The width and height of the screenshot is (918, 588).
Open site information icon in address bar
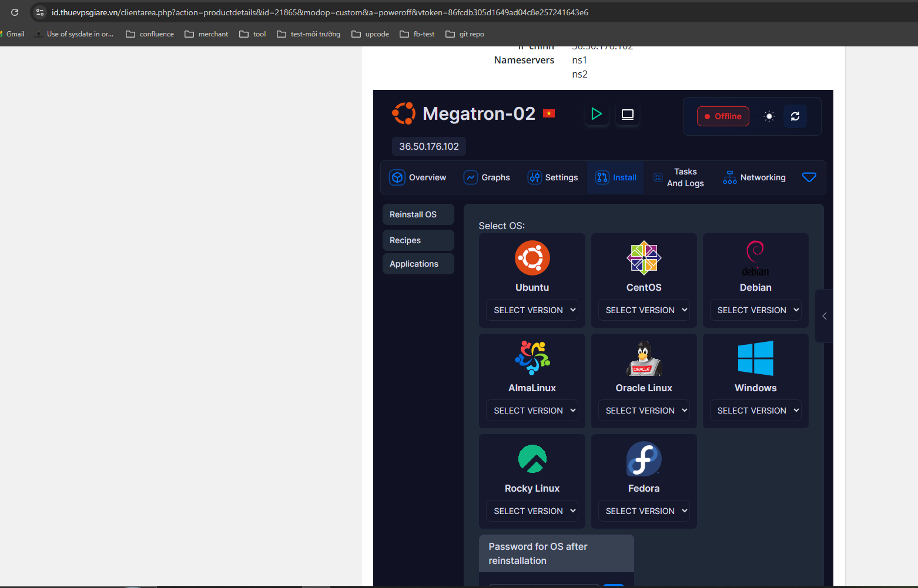40,12
